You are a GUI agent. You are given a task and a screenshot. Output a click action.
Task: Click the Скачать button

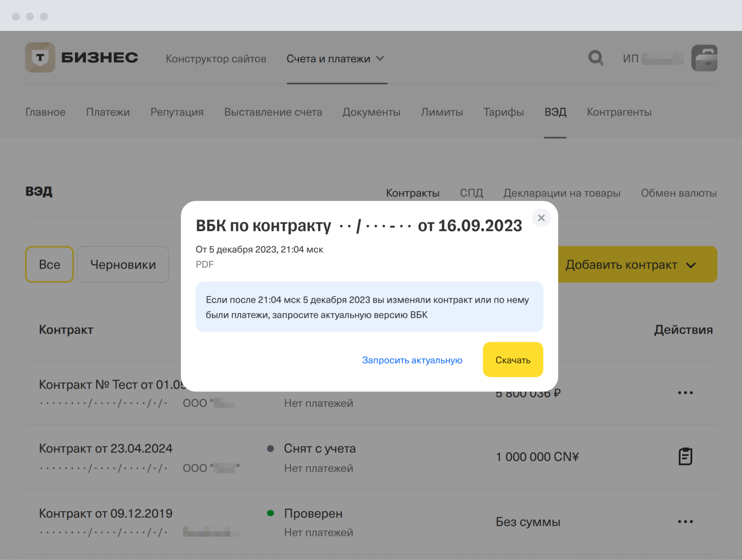point(513,359)
